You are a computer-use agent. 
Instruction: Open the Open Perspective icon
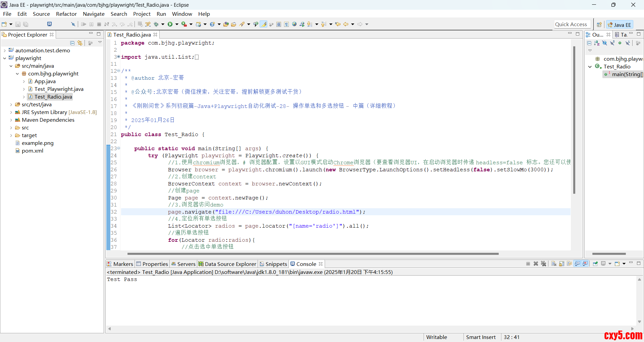pos(599,24)
